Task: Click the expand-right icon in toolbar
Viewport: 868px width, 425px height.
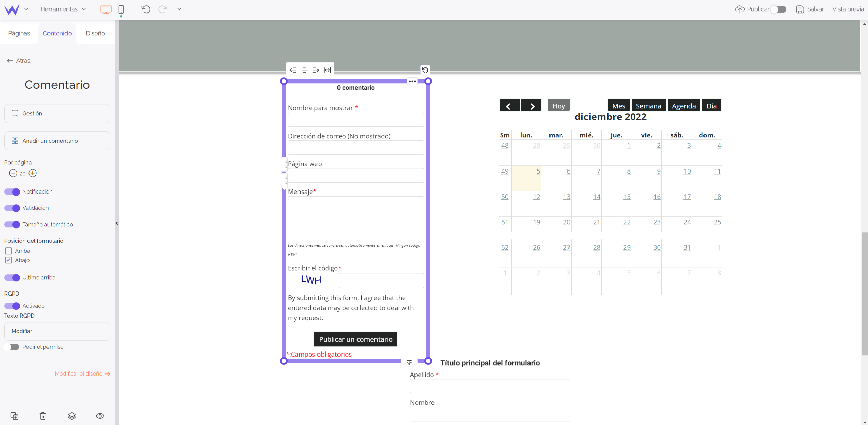Action: [x=315, y=70]
